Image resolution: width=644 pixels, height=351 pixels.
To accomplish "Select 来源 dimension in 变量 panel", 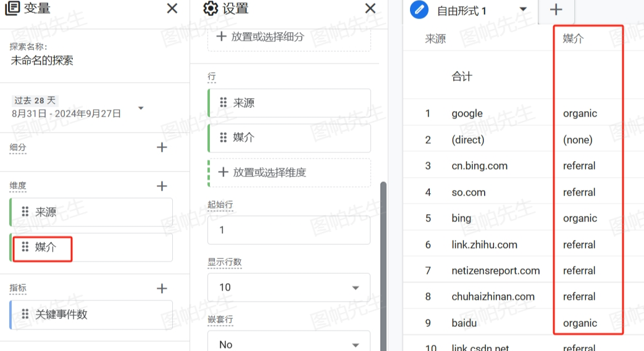I will [x=91, y=212].
